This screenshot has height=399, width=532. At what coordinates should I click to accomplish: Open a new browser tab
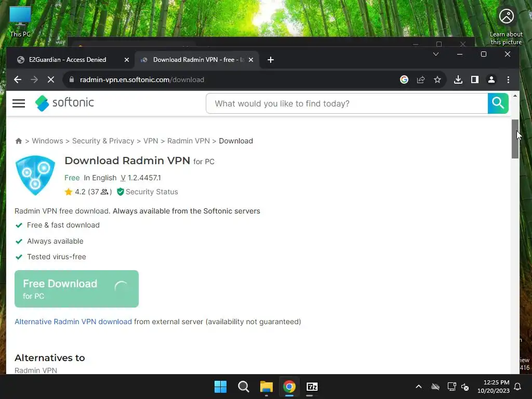click(270, 60)
